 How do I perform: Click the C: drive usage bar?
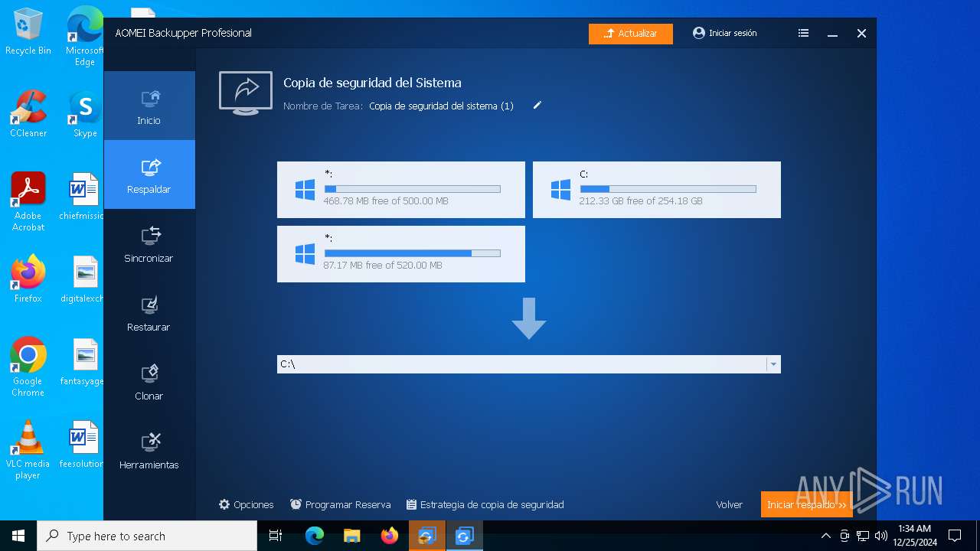[668, 189]
